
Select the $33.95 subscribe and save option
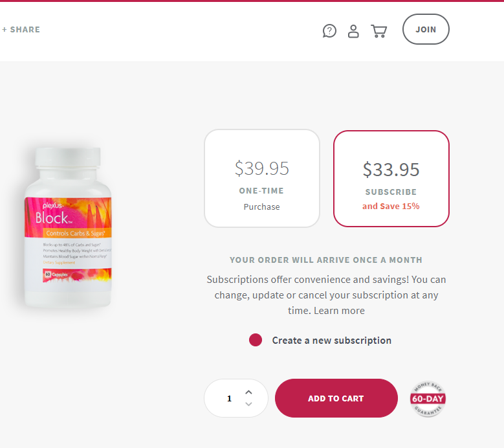(391, 179)
